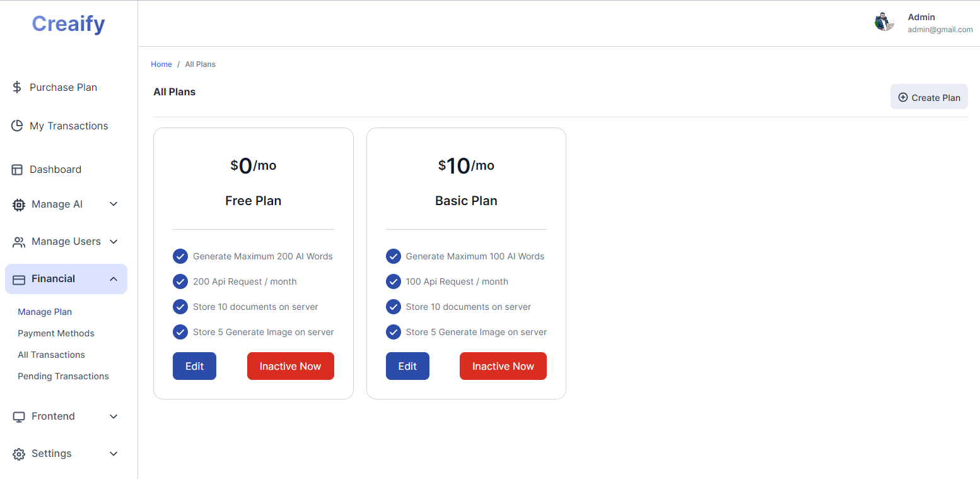Toggle Free Plan with Inactive Now
Screen dimensions: 980x479
[x=290, y=366]
